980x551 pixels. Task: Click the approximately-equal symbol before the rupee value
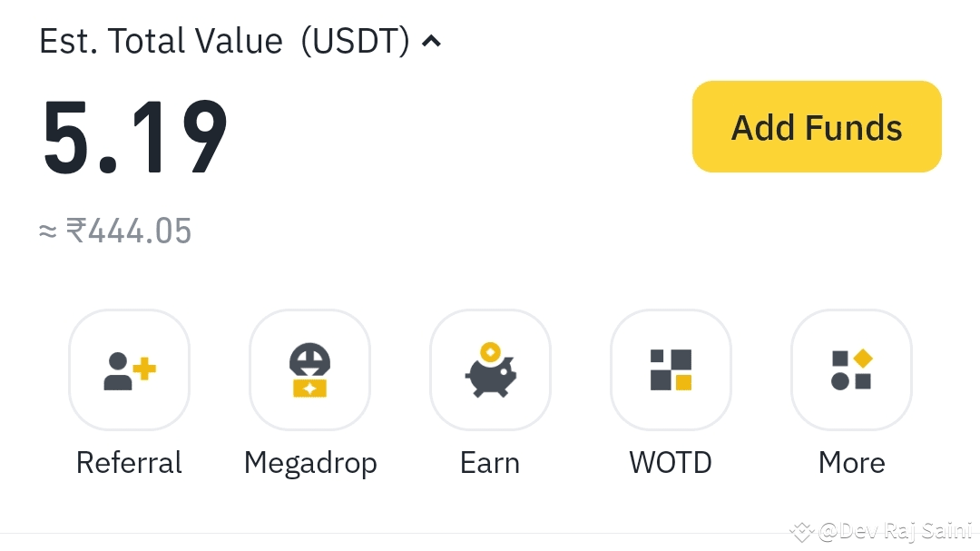(48, 231)
